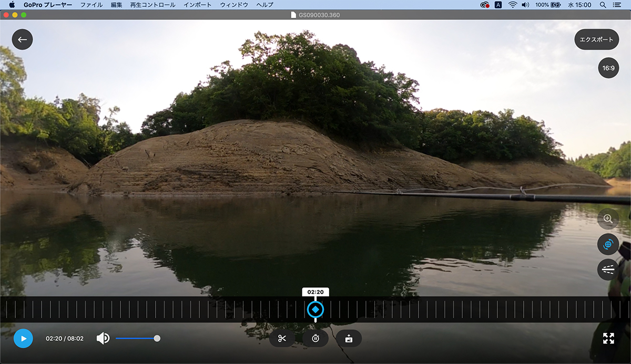Click the zoom magnifier button
Viewport: 631px width, 364px height.
pyautogui.click(x=608, y=219)
